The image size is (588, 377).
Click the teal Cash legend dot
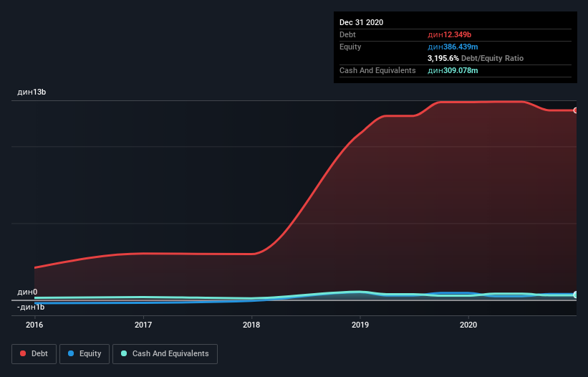coord(124,353)
